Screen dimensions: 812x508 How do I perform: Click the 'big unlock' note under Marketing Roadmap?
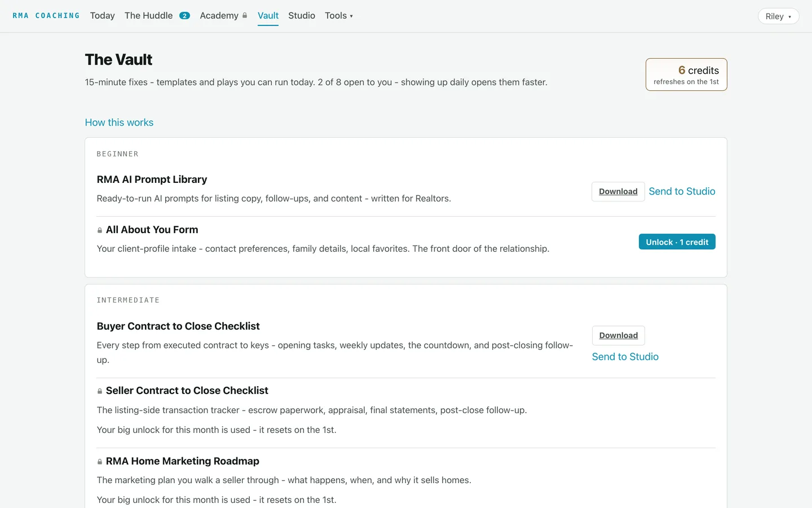pos(217,500)
